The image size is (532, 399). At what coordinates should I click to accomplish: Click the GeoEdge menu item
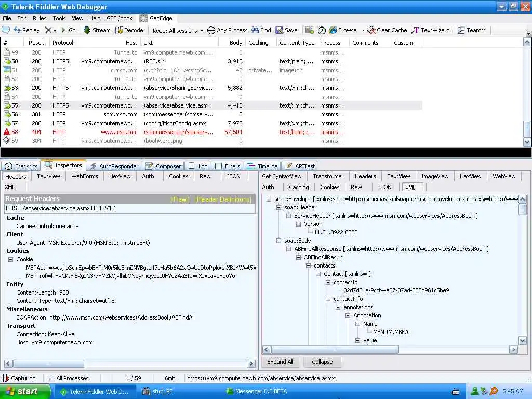pos(156,18)
